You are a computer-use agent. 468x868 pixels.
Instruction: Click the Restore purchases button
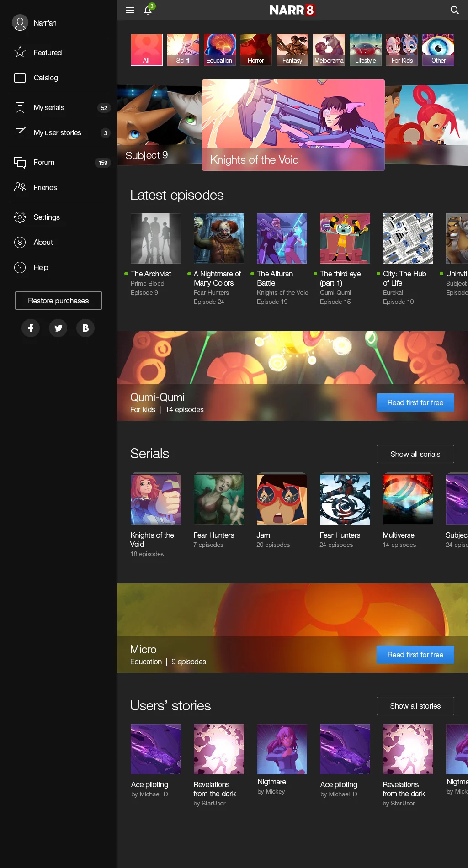pos(58,301)
